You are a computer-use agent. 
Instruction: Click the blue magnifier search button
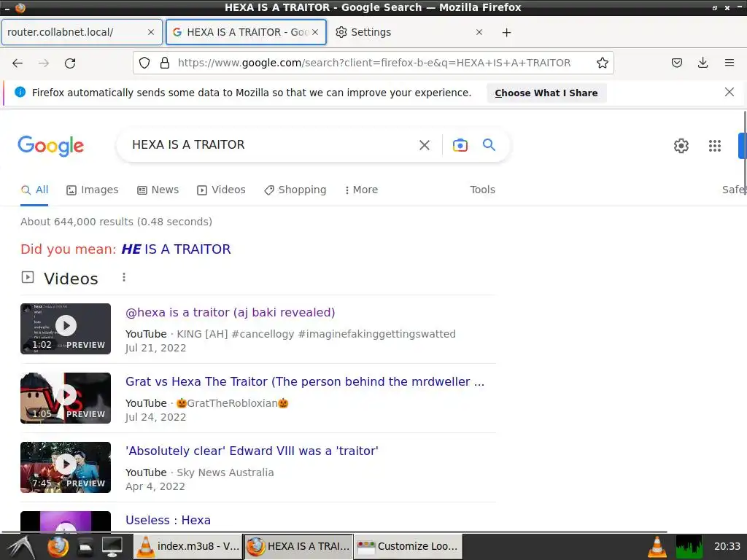489,145
